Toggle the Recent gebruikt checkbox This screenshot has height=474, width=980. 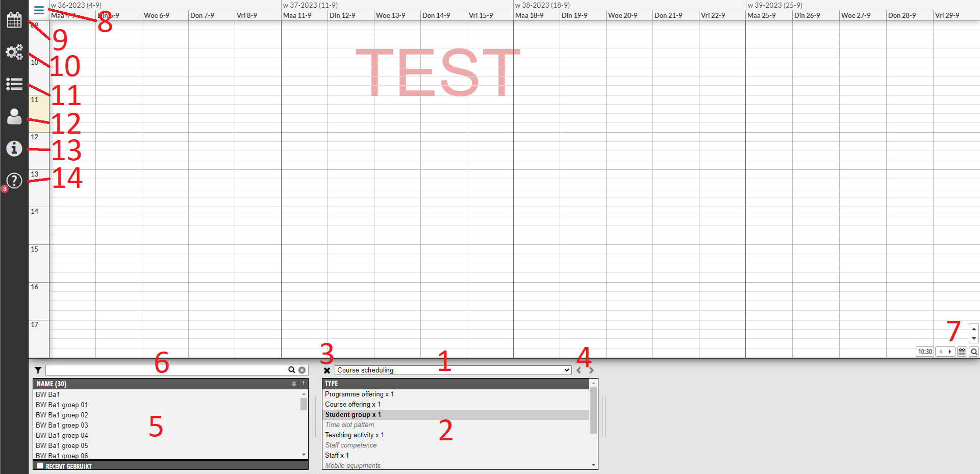click(x=40, y=466)
